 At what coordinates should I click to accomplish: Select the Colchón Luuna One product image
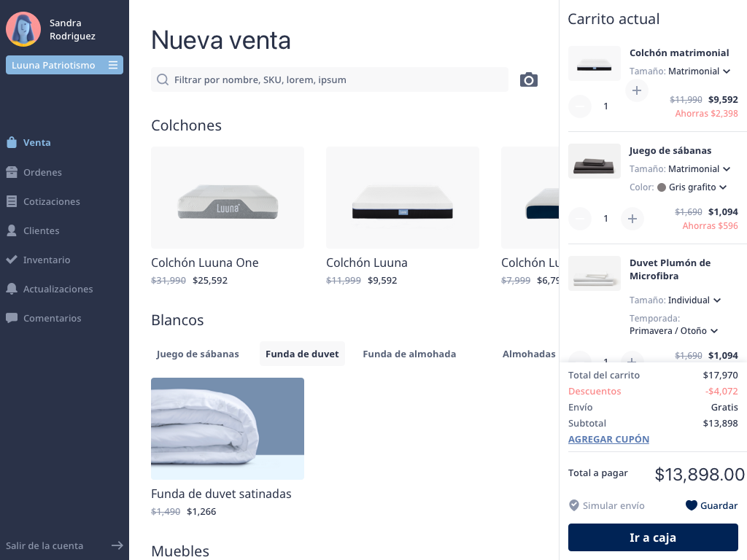tap(228, 198)
